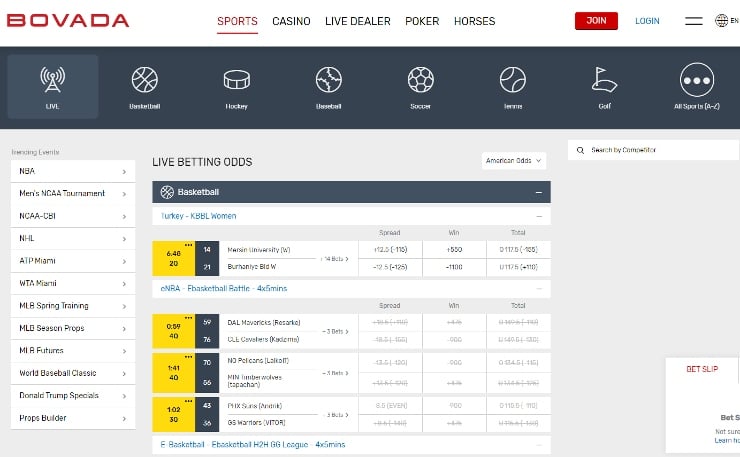Click CLE Cavaliers team name
The image size is (740, 457).
point(263,339)
